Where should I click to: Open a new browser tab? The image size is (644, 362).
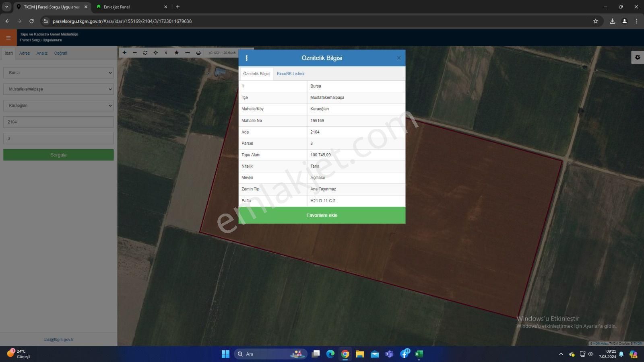click(178, 7)
